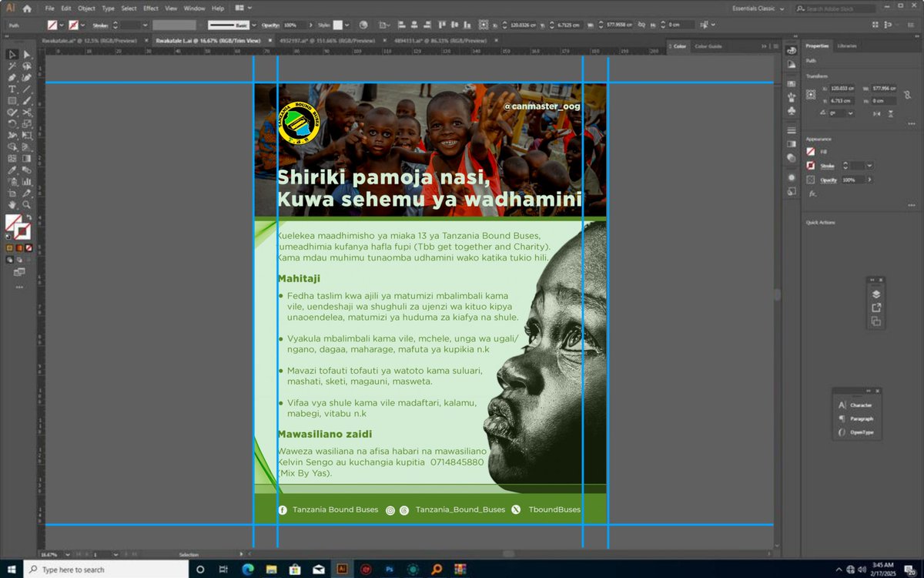Select the Rotate tool
This screenshot has height=578, width=924.
tap(12, 124)
